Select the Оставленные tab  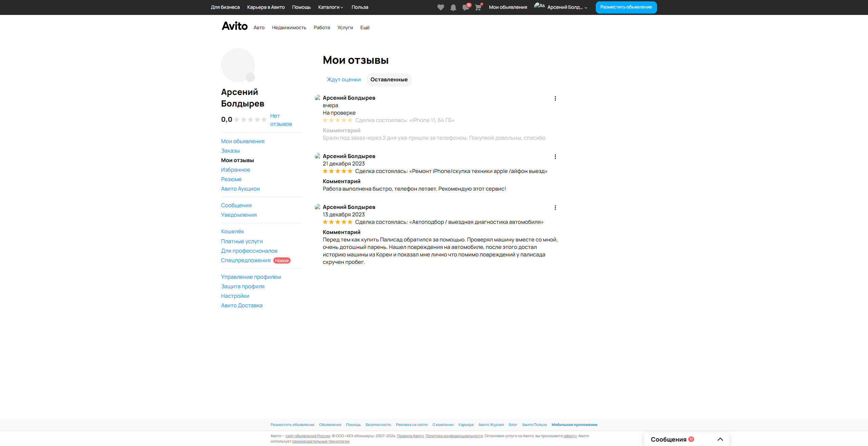point(389,80)
